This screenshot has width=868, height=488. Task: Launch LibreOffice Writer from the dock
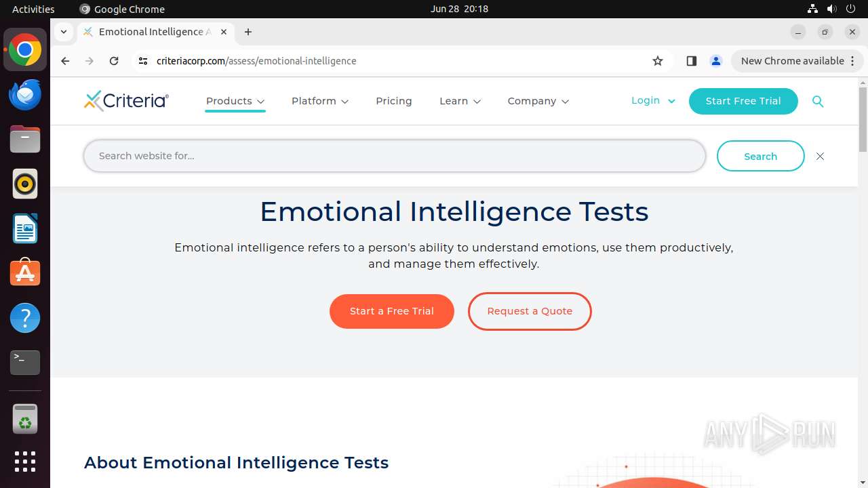25,228
